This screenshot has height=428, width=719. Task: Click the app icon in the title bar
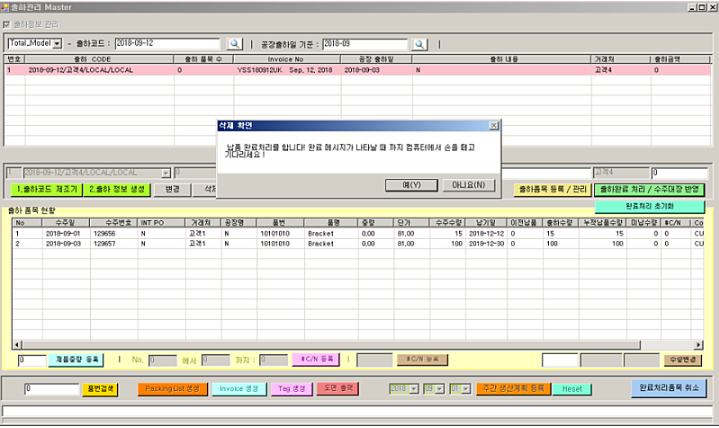pos(4,7)
